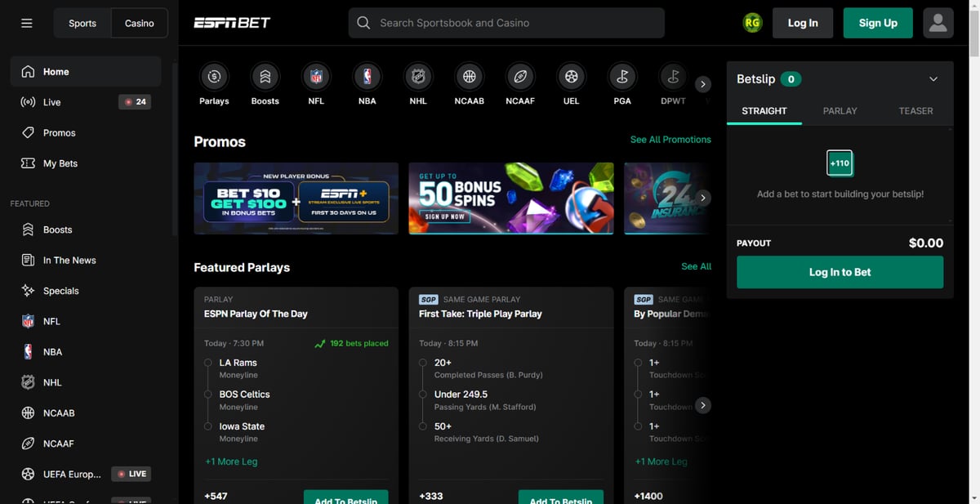Image resolution: width=980 pixels, height=504 pixels.
Task: Advance the Promos carousel with right arrow
Action: [x=702, y=198]
